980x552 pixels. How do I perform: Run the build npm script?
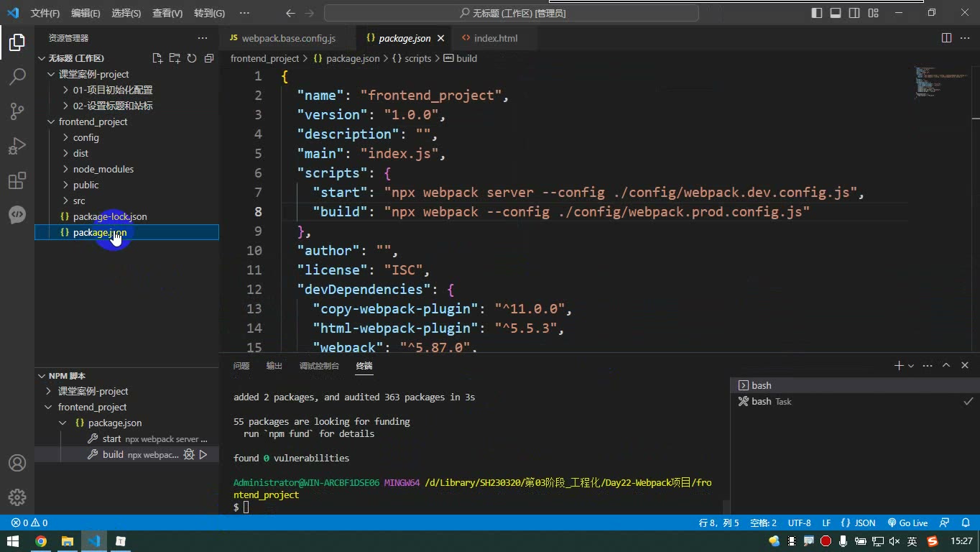(x=203, y=454)
